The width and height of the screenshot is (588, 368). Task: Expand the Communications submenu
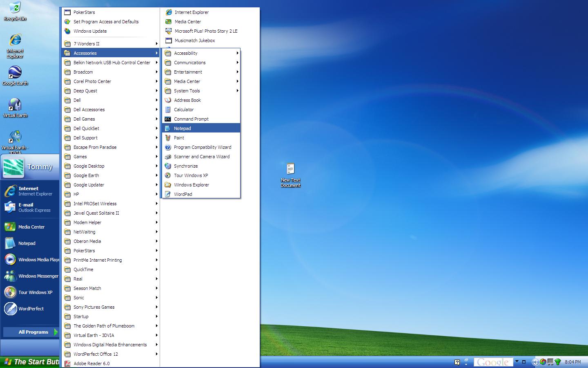tap(201, 63)
